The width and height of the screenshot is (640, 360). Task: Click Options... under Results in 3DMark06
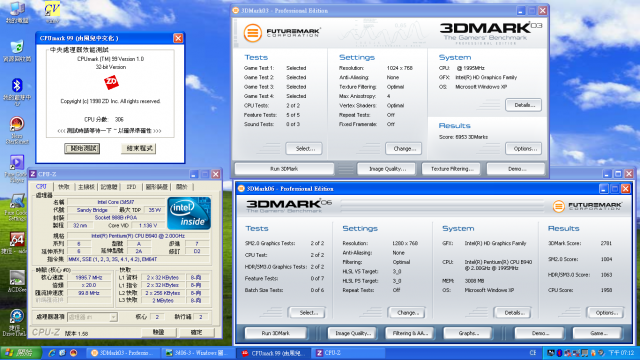606,313
